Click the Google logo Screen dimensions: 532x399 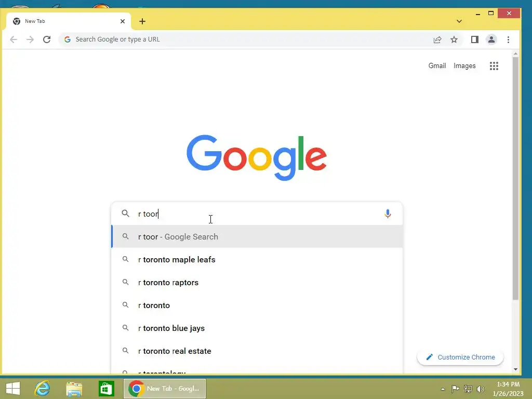click(257, 157)
